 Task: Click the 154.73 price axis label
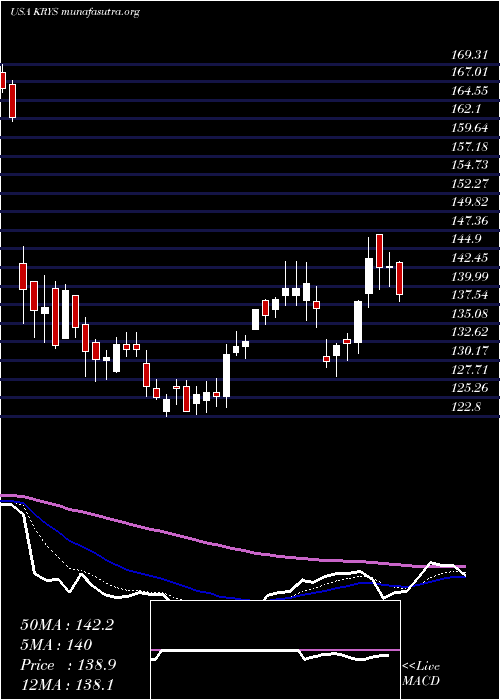470,165
